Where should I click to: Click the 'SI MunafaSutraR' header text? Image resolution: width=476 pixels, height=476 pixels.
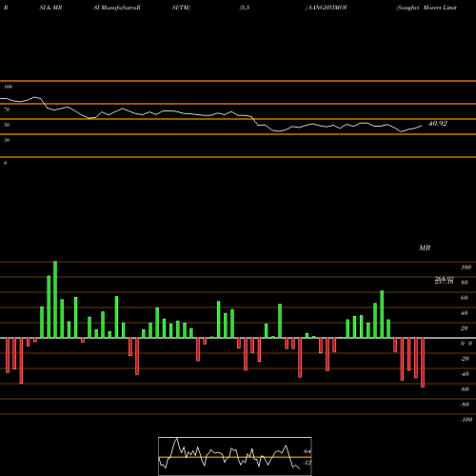tap(117, 8)
